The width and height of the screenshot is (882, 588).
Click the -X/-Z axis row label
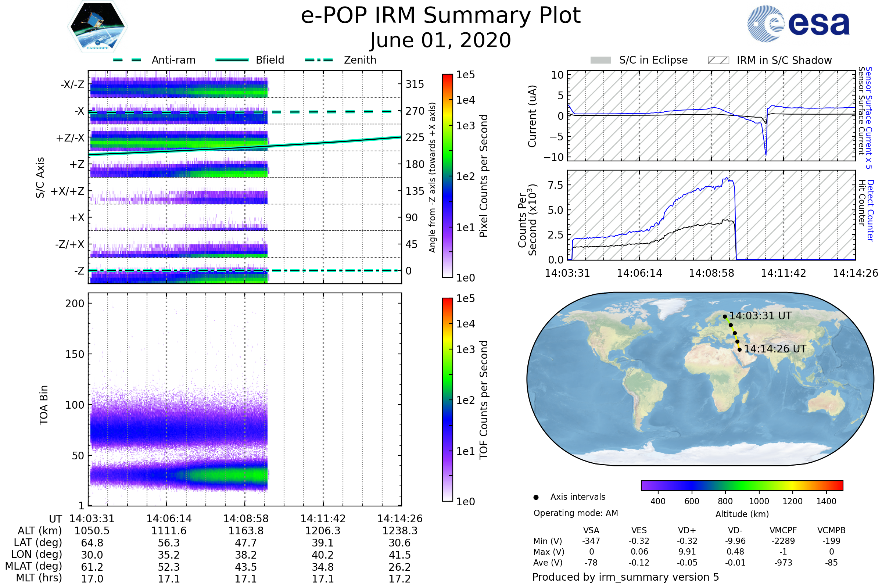tap(72, 85)
